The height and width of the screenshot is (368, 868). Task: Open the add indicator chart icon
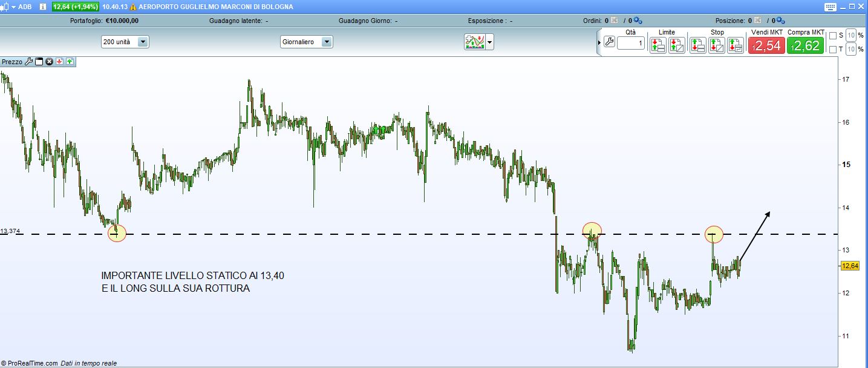(474, 42)
